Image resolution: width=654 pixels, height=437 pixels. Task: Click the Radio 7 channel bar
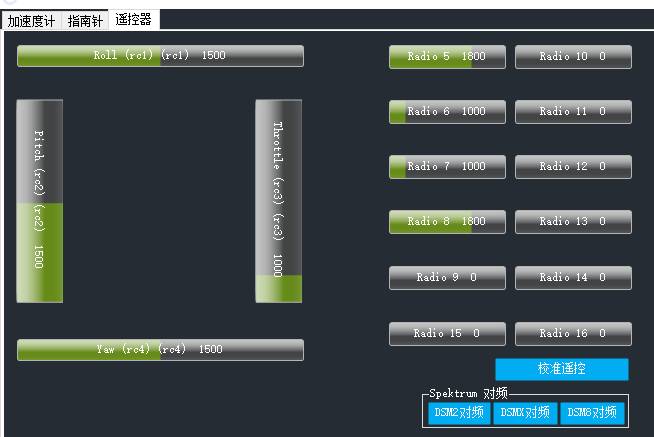pyautogui.click(x=446, y=167)
